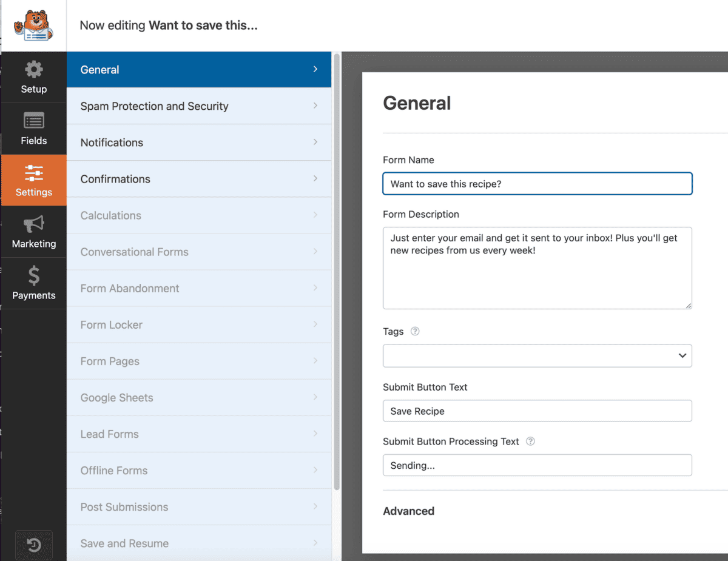728x561 pixels.
Task: Select the General settings section
Action: (x=199, y=70)
